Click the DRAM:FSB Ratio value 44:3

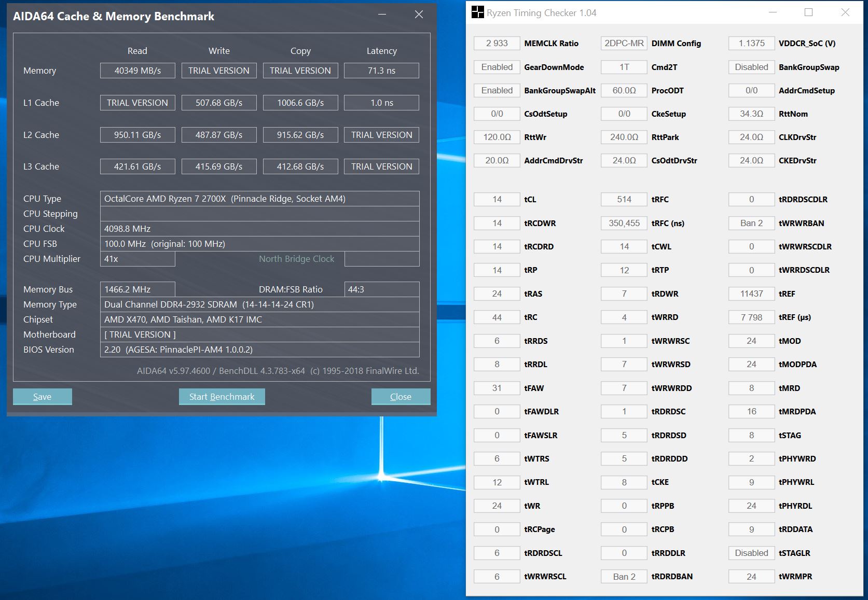382,289
